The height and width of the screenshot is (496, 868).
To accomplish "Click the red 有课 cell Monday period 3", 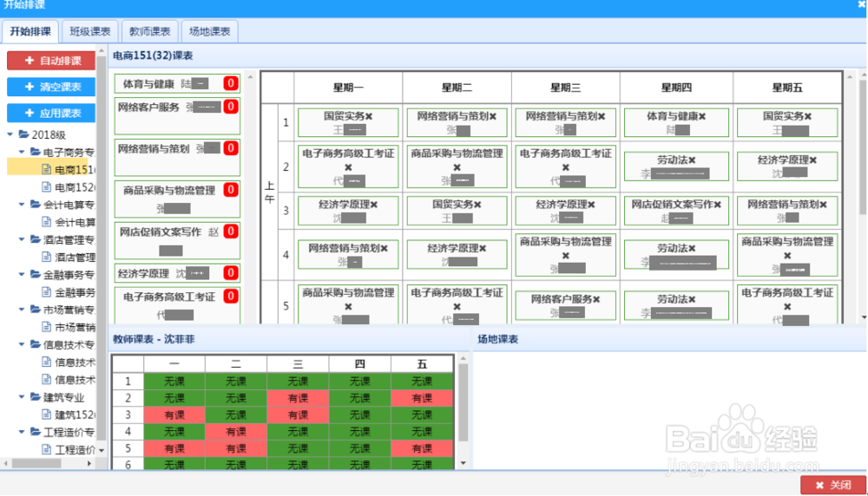I will [174, 414].
